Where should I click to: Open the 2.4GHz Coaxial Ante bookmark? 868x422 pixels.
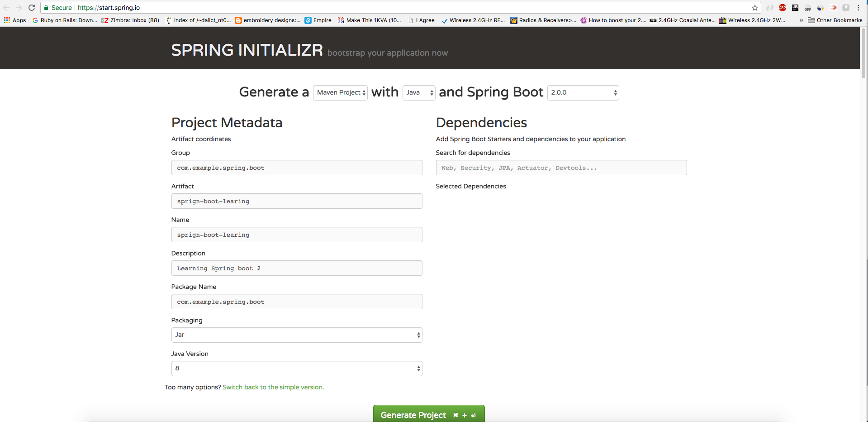[683, 20]
